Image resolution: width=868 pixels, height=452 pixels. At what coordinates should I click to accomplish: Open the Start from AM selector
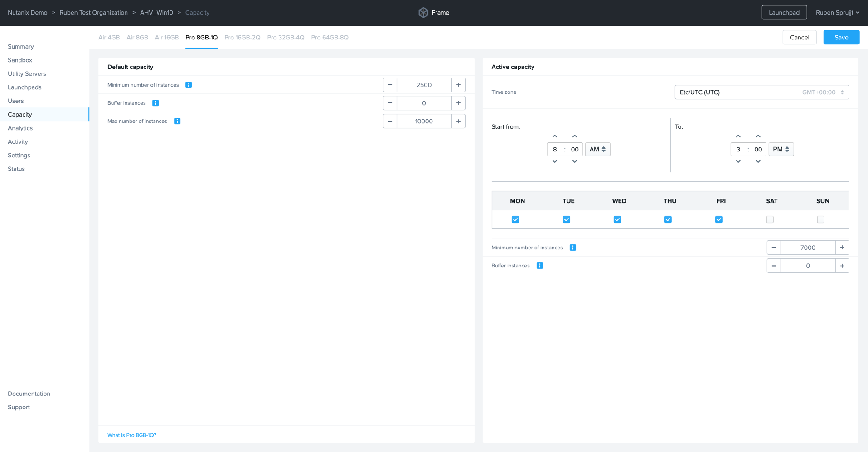(597, 149)
